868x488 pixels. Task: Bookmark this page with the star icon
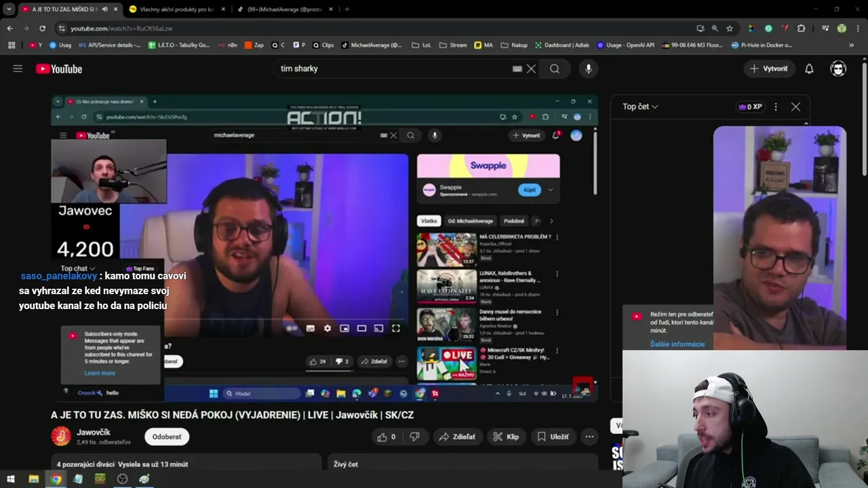tap(730, 28)
